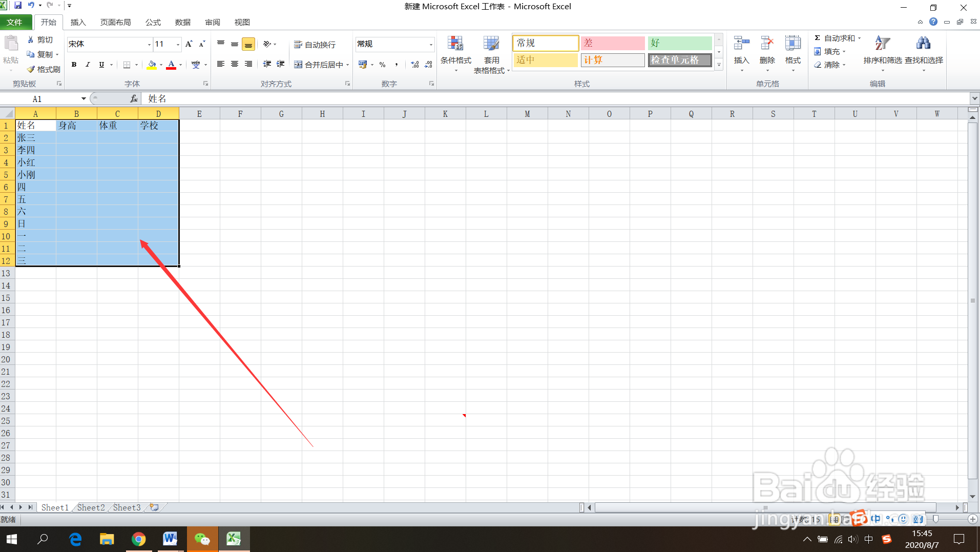The height and width of the screenshot is (552, 980).
Task: Toggle Underline formatting
Action: [x=101, y=65]
